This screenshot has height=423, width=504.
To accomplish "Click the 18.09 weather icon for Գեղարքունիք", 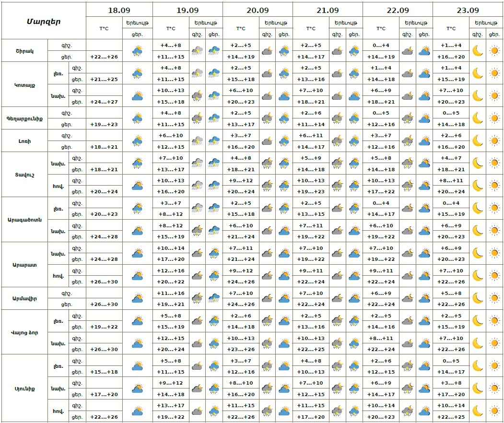I will [x=138, y=118].
